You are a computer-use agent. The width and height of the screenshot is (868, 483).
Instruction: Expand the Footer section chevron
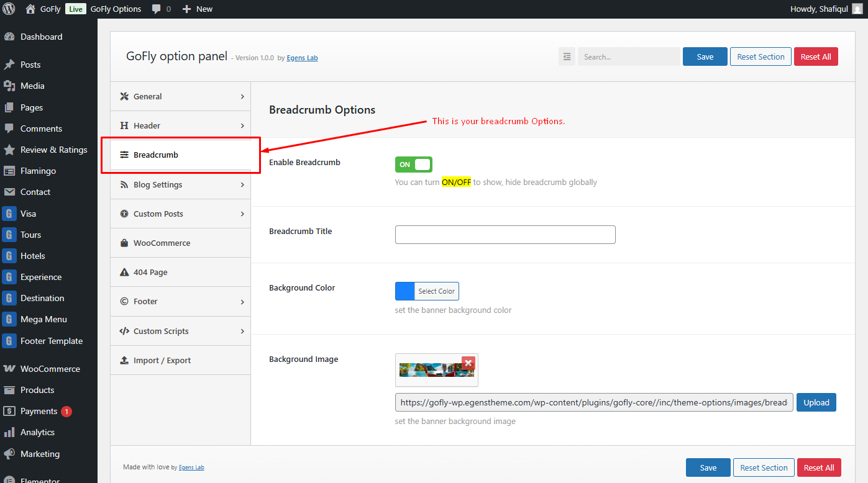click(242, 301)
